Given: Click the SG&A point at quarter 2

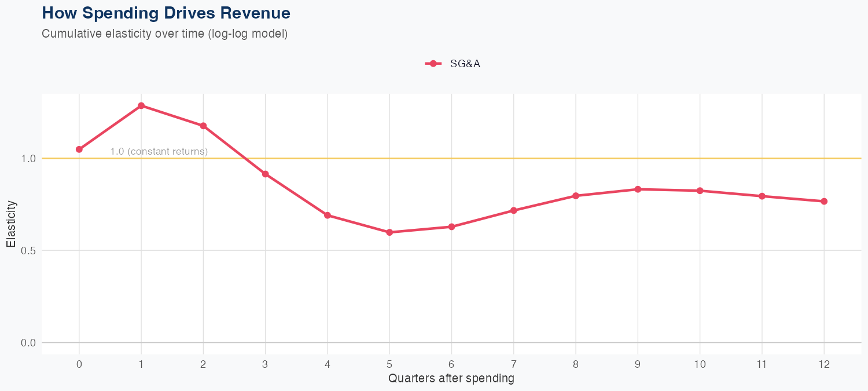Looking at the screenshot, I should (x=203, y=126).
